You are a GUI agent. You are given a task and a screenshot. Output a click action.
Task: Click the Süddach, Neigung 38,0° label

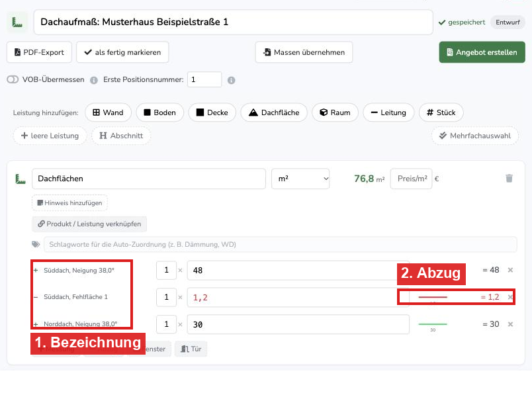coord(79,271)
